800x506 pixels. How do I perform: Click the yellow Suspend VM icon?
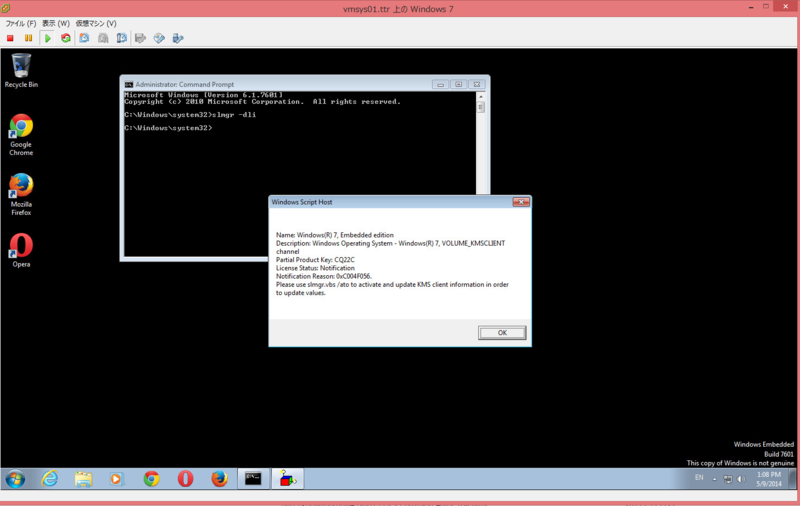click(29, 38)
